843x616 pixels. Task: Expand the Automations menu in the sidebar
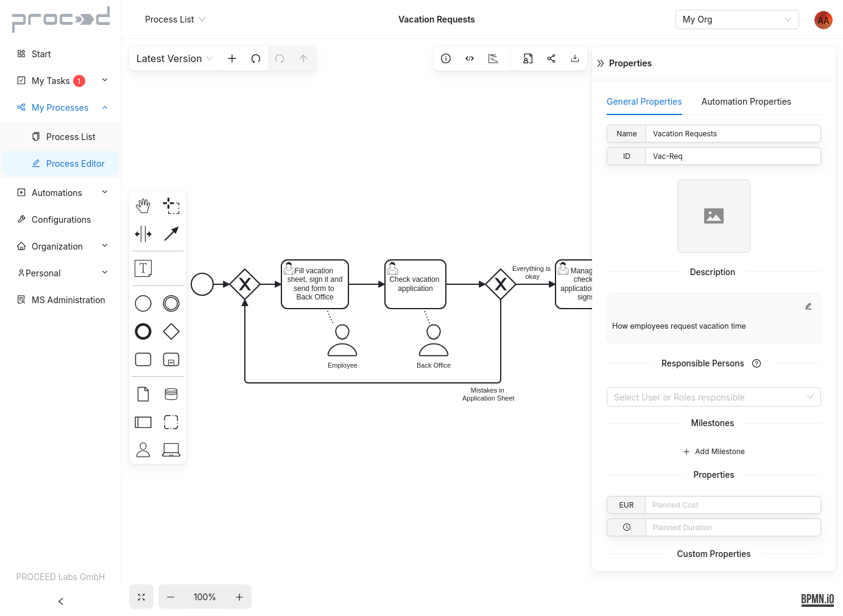pyautogui.click(x=104, y=192)
